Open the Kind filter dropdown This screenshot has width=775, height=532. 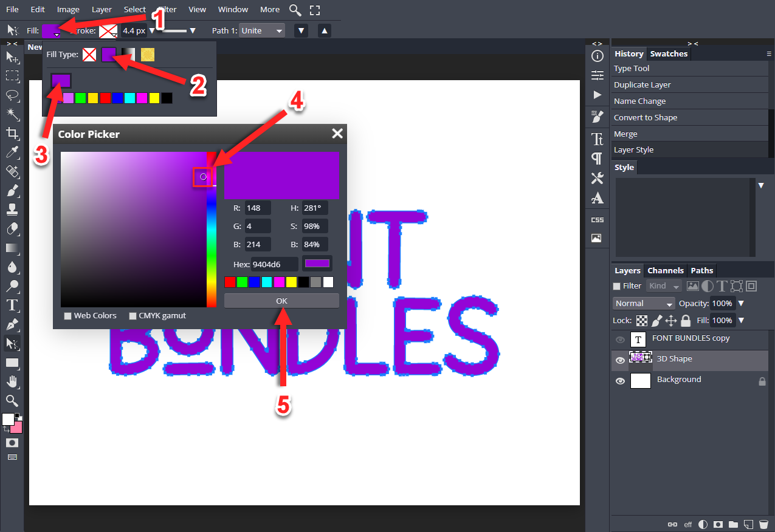664,286
